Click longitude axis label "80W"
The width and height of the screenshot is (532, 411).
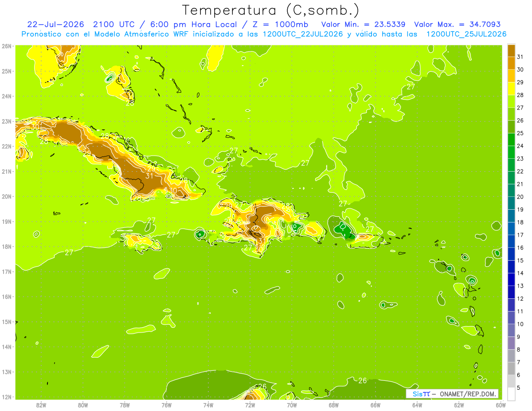point(82,405)
